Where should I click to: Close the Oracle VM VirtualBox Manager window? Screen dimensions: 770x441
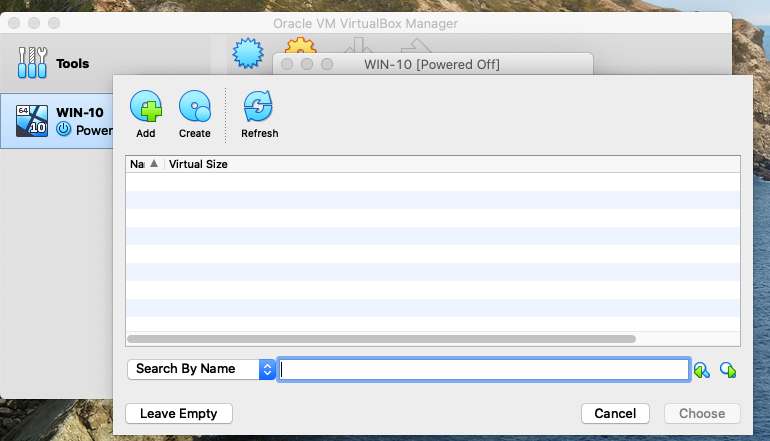pos(14,23)
